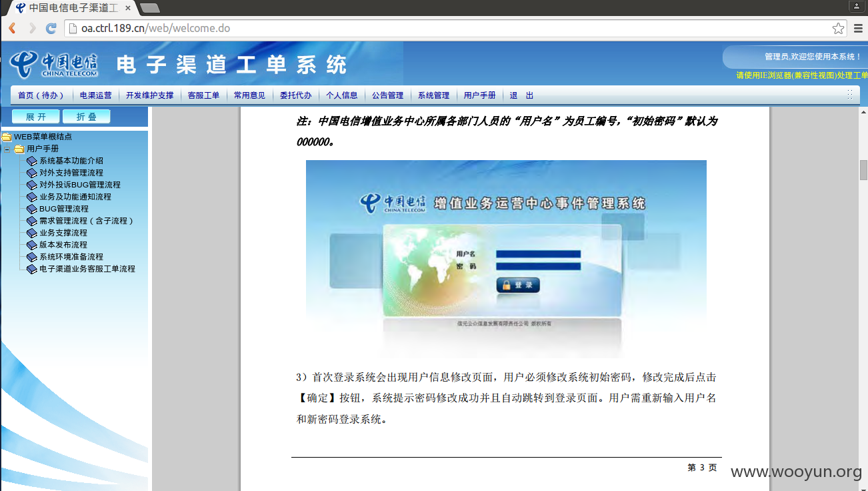Click the menu bar grip handle at right
The image size is (868, 491).
850,95
